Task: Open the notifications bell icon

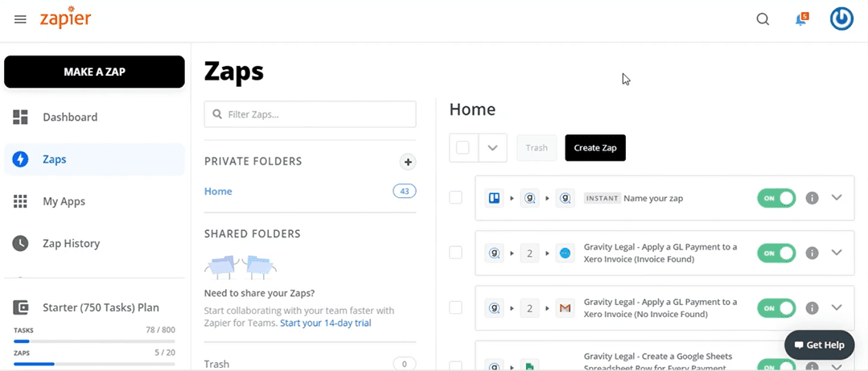Action: [800, 19]
